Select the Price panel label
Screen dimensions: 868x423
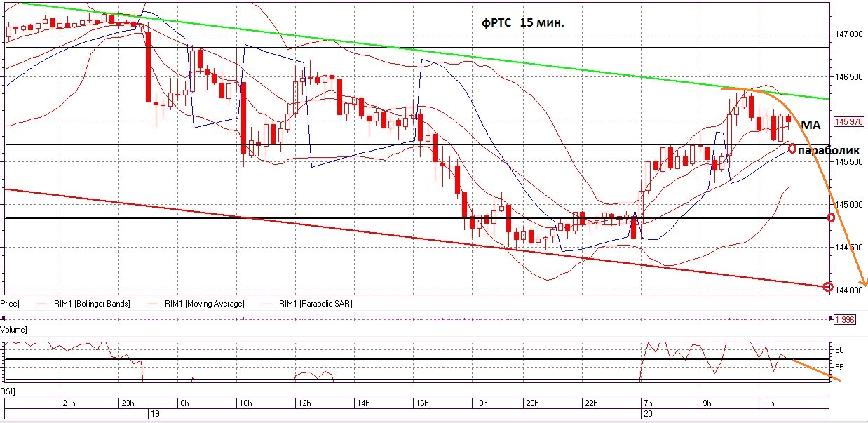click(9, 304)
